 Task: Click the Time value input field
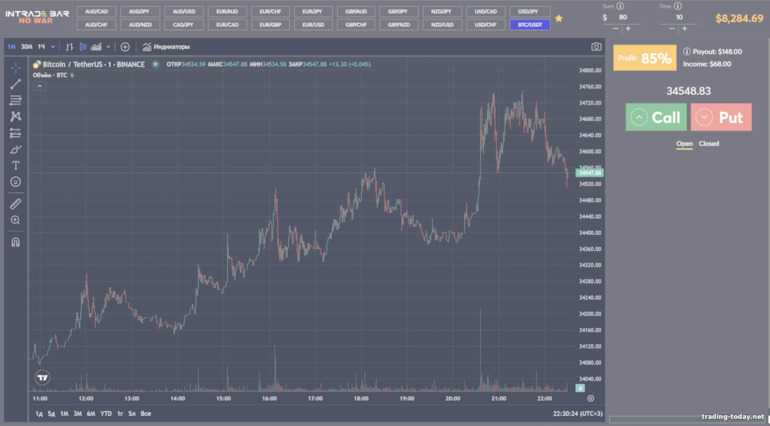[679, 17]
